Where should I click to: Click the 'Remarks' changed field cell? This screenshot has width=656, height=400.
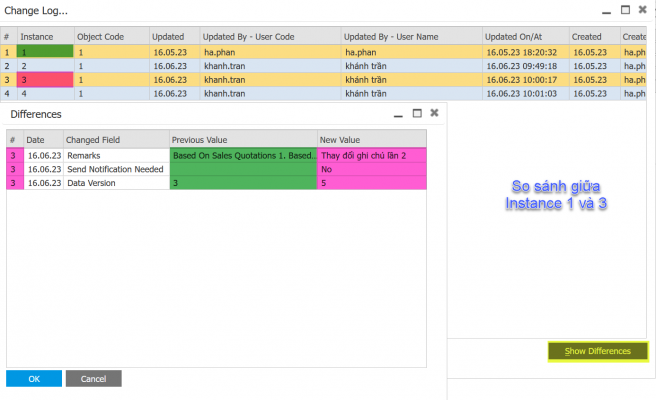(x=116, y=155)
